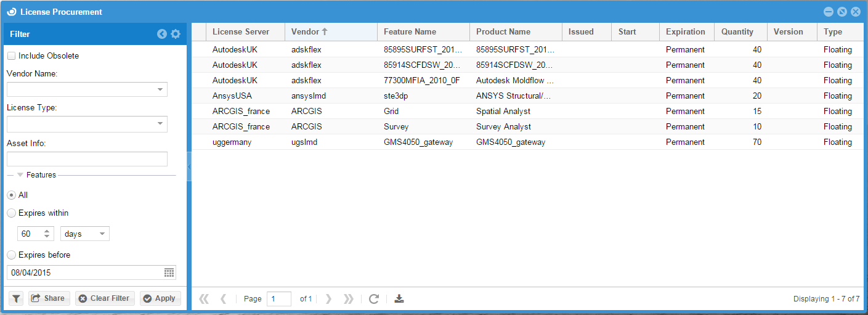The image size is (868, 315).
Task: Open calendar picker for Expires before date
Action: 169,272
